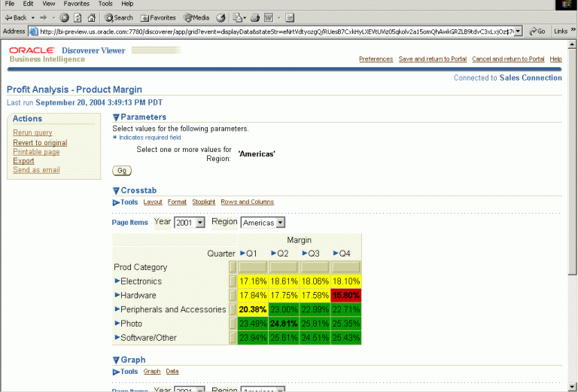The width and height of the screenshot is (578, 392).
Task: Open the Favorites menu
Action: coord(76,4)
